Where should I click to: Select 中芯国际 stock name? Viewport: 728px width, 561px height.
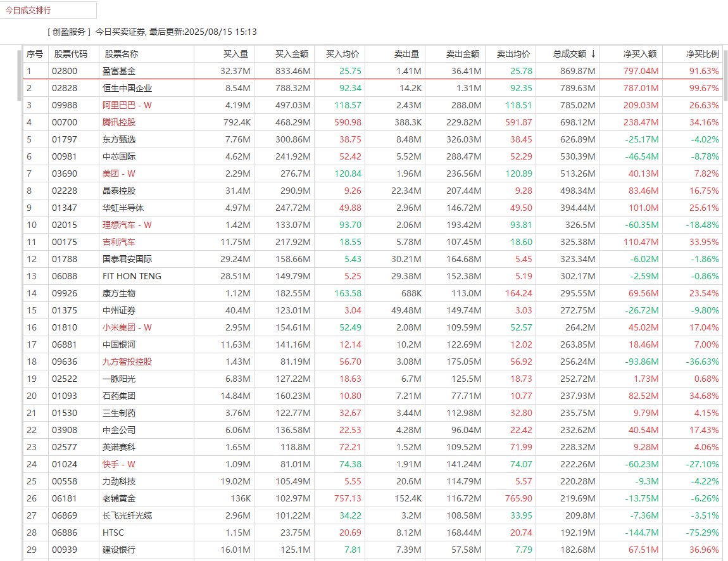point(119,156)
